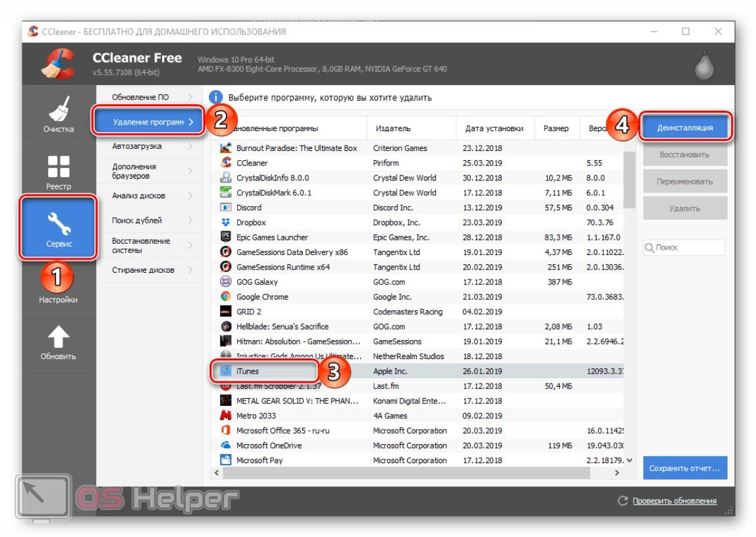Sort by Дата установки column header

[x=494, y=128]
